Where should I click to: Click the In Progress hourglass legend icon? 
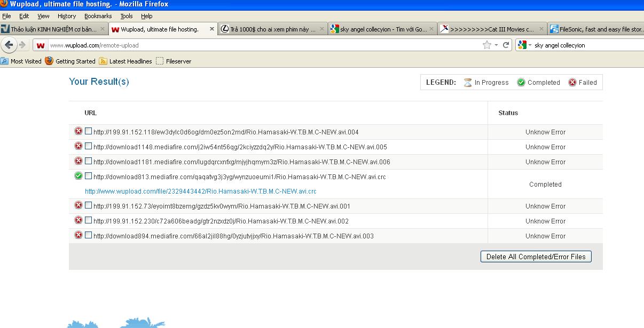[x=468, y=83]
